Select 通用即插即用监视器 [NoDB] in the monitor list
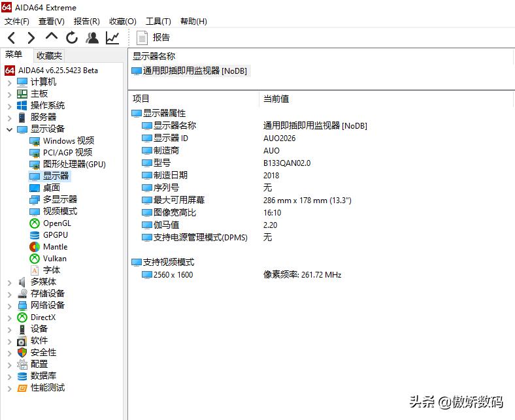 pyautogui.click(x=190, y=71)
